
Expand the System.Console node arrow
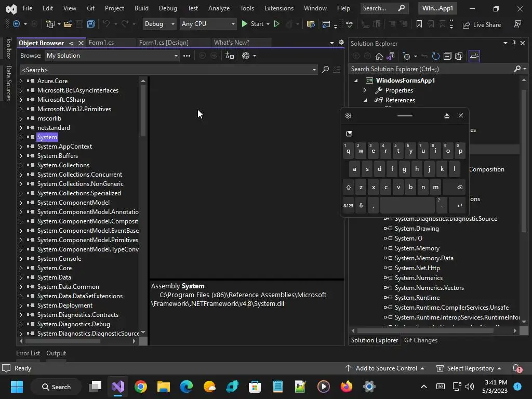click(21, 259)
